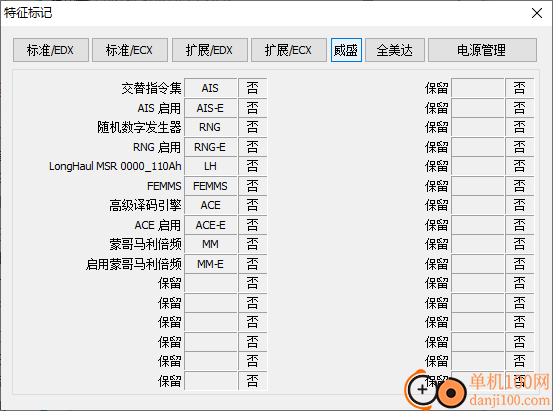Go to the 扩展/ECX tab

[289, 50]
